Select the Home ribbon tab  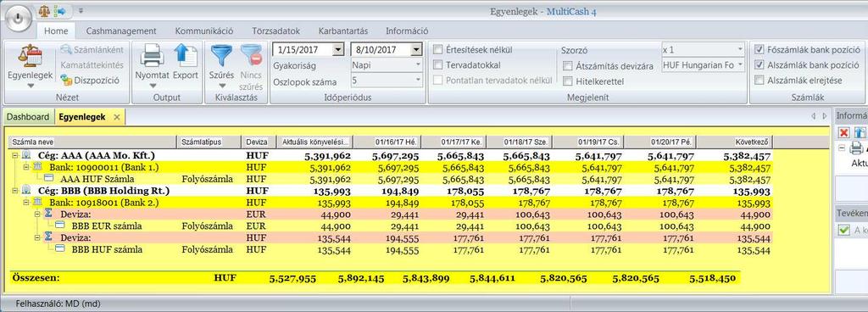pyautogui.click(x=56, y=31)
